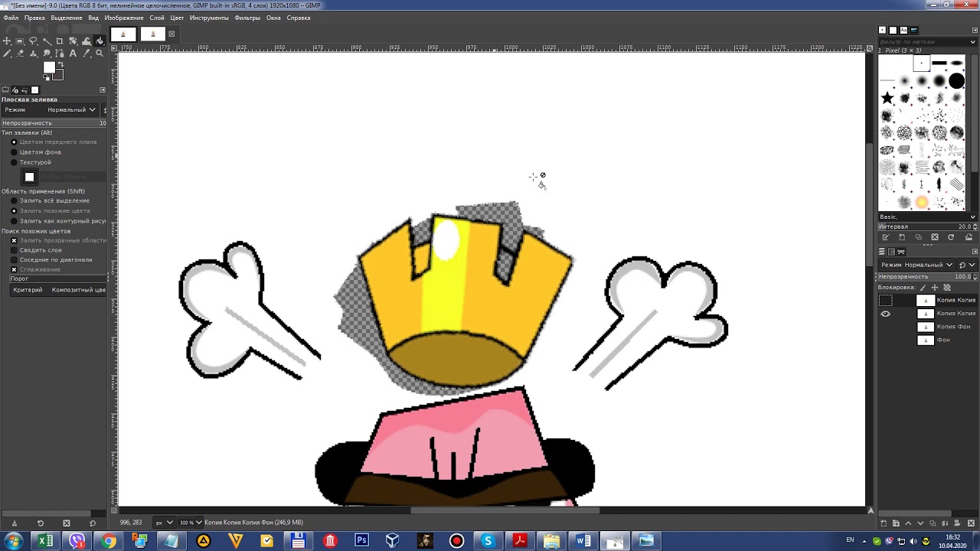Image resolution: width=980 pixels, height=551 pixels.
Task: Open the Правка menu
Action: pyautogui.click(x=34, y=18)
